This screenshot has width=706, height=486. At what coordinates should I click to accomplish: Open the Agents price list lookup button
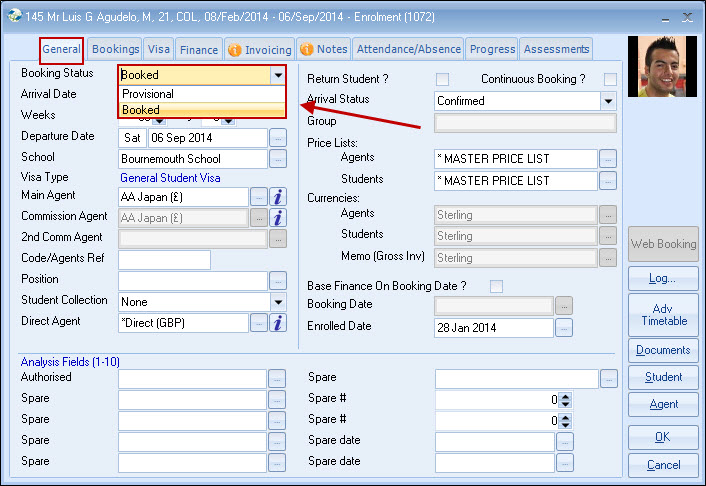(608, 159)
